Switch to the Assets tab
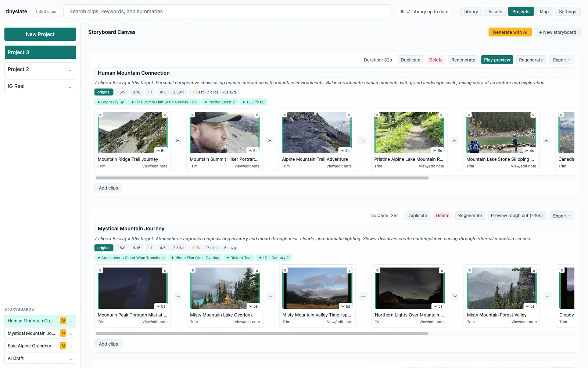Image resolution: width=588 pixels, height=368 pixels. tap(495, 11)
